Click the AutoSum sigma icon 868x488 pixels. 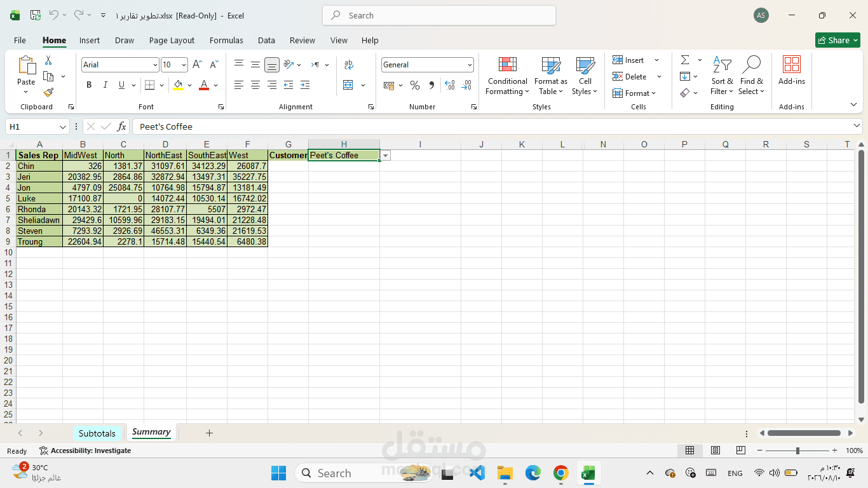click(685, 60)
